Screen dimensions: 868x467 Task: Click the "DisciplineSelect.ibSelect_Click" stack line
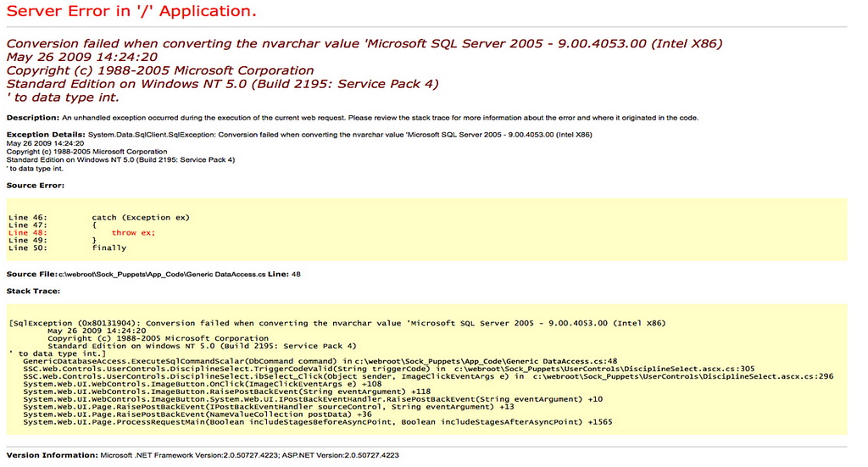coord(428,377)
